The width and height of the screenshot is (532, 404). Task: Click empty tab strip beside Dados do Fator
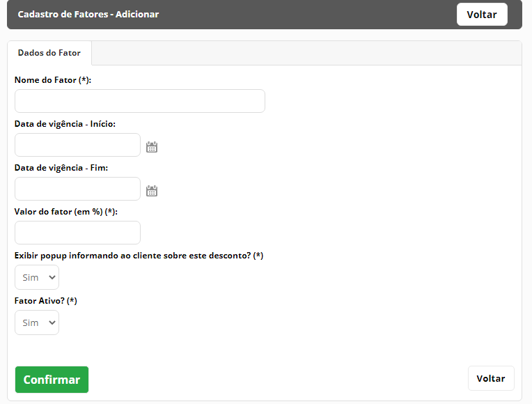pyautogui.click(x=306, y=53)
